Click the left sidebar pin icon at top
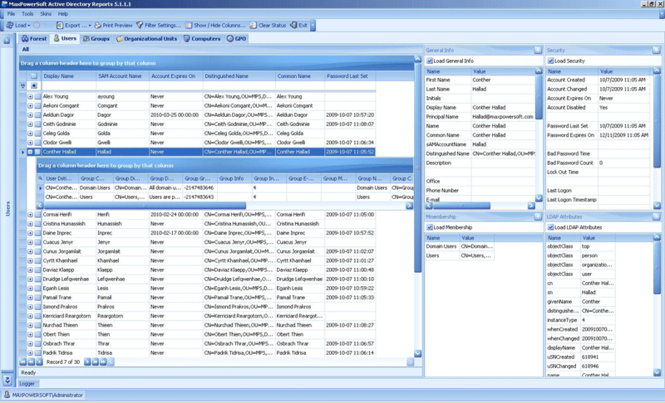The height and width of the screenshot is (403, 665). (7, 41)
